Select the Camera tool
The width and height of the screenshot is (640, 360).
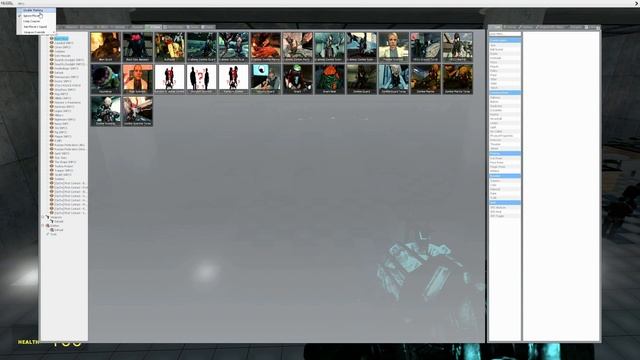pyautogui.click(x=505, y=181)
